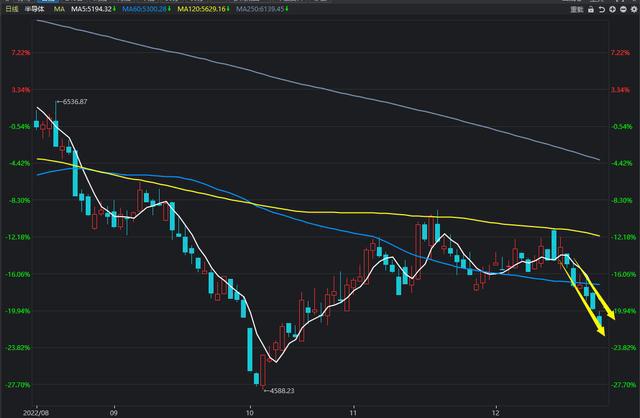640x418 pixels.
Task: Select the MA60 blue indicator value
Action: click(145, 9)
